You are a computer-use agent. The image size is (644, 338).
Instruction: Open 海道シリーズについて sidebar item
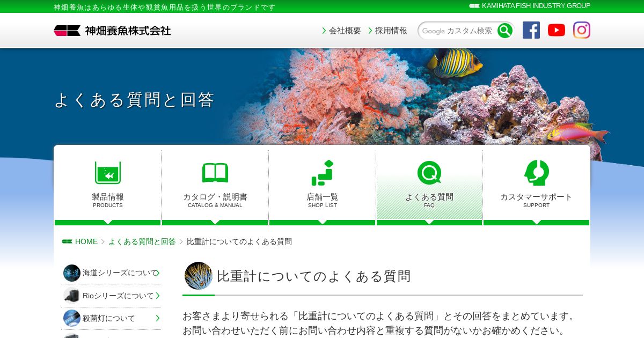point(111,273)
